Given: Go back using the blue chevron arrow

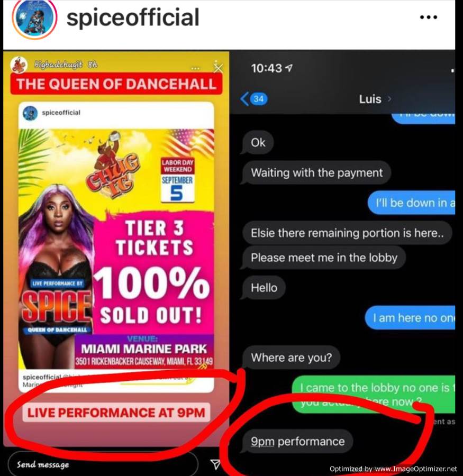Looking at the screenshot, I should pyautogui.click(x=244, y=99).
